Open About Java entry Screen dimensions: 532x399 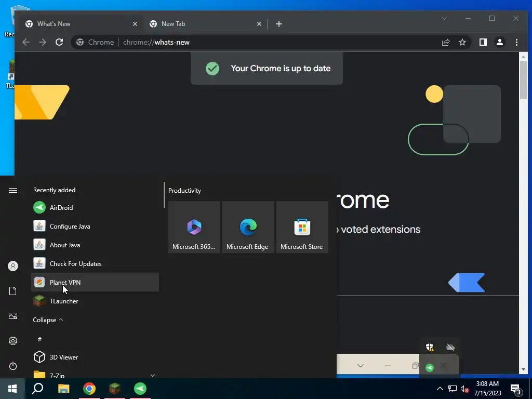click(x=95, y=245)
